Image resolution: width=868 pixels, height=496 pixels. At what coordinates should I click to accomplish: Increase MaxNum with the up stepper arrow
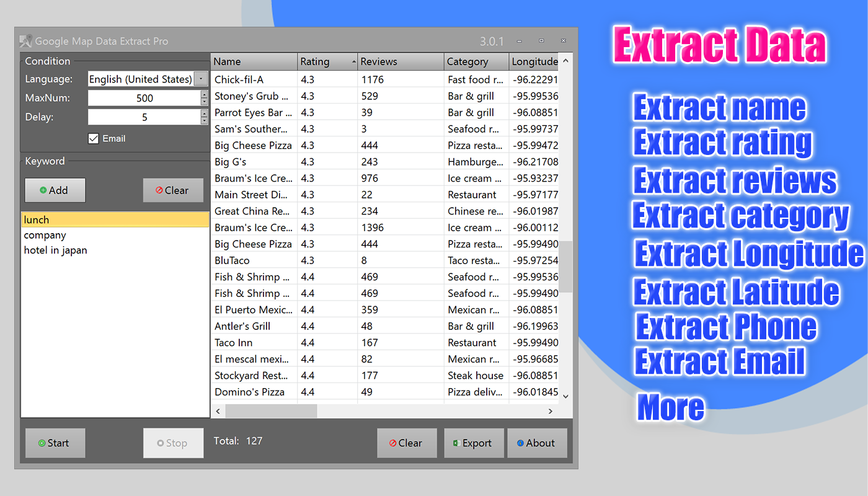pos(205,94)
